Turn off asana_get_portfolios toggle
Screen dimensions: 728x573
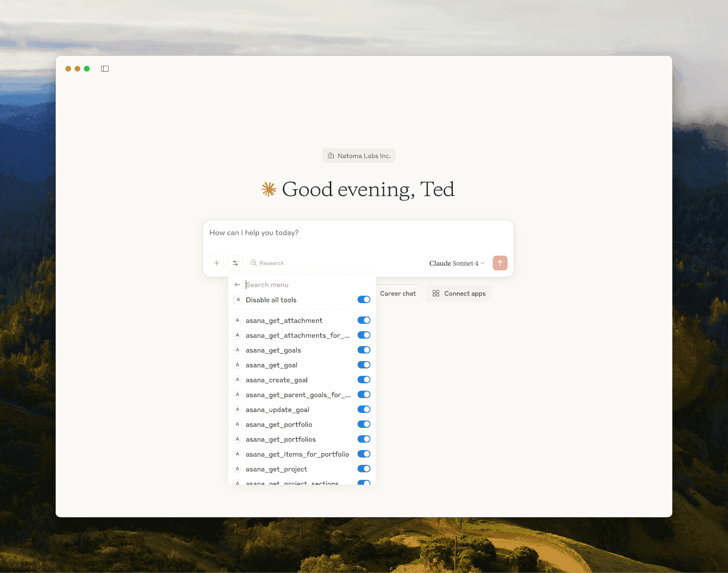click(x=364, y=439)
